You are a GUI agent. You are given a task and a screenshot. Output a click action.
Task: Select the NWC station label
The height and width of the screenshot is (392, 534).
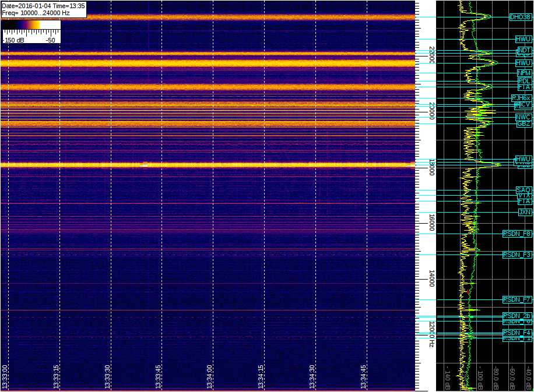point(523,117)
